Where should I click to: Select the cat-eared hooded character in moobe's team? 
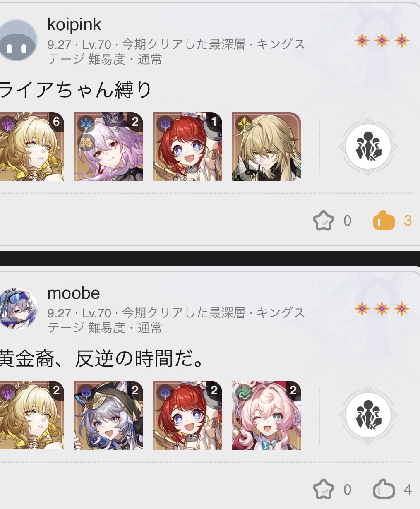coord(108,415)
